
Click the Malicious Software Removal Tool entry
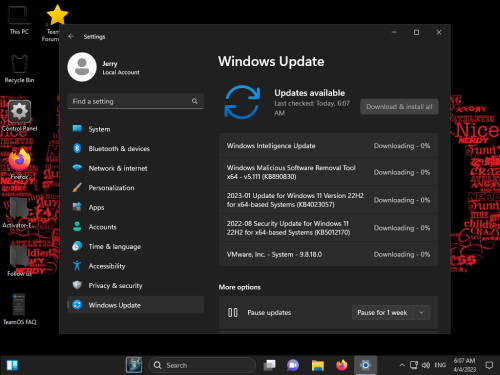(328, 172)
